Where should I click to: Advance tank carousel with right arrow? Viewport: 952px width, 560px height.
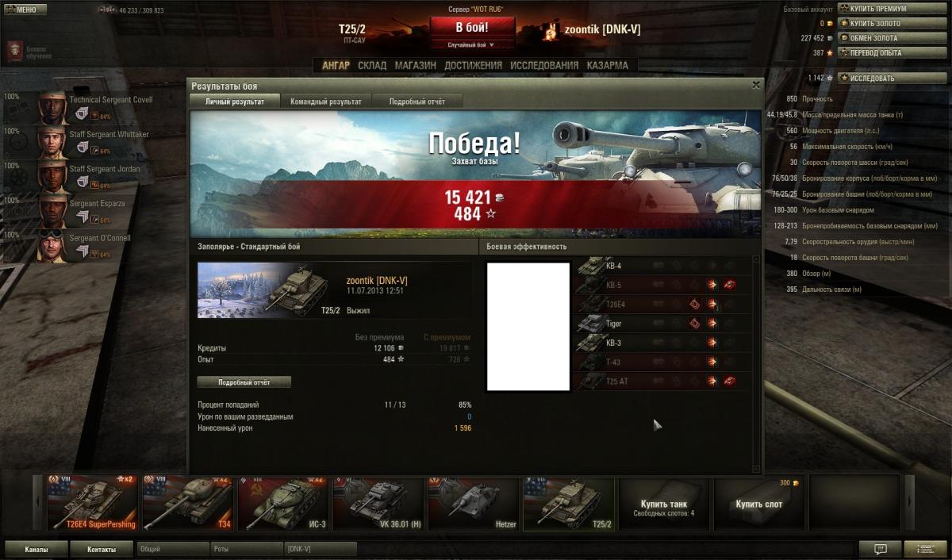point(910,502)
